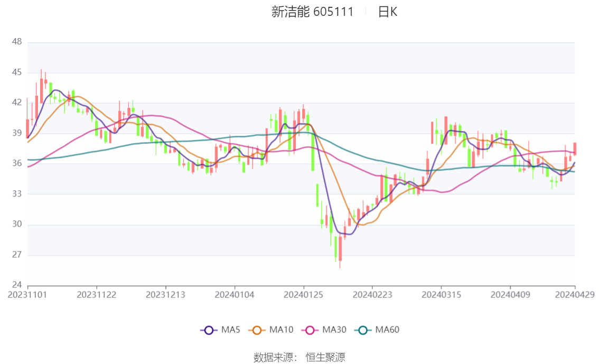Click the purple MA5 legend circle marker
This screenshot has width=599, height=364.
click(209, 330)
